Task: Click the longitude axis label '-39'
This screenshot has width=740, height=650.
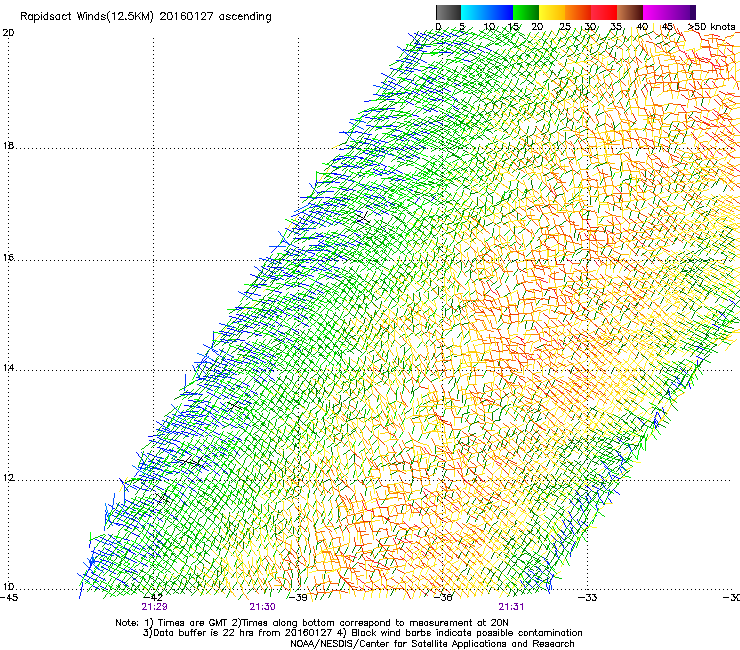Action: point(298,597)
